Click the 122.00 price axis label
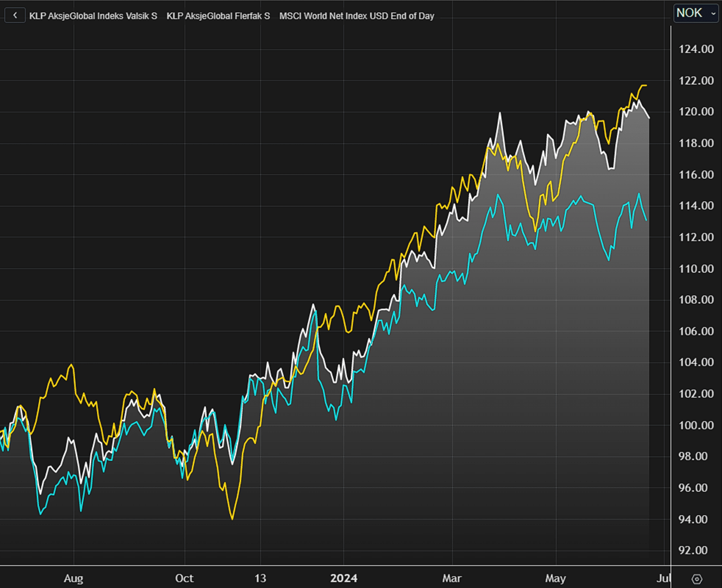Image resolution: width=722 pixels, height=588 pixels. coord(696,80)
